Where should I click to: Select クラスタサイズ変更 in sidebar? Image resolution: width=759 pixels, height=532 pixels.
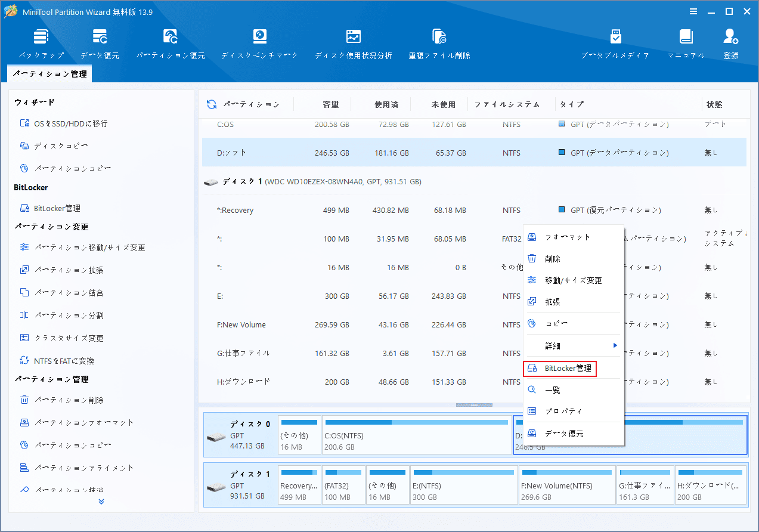61,338
